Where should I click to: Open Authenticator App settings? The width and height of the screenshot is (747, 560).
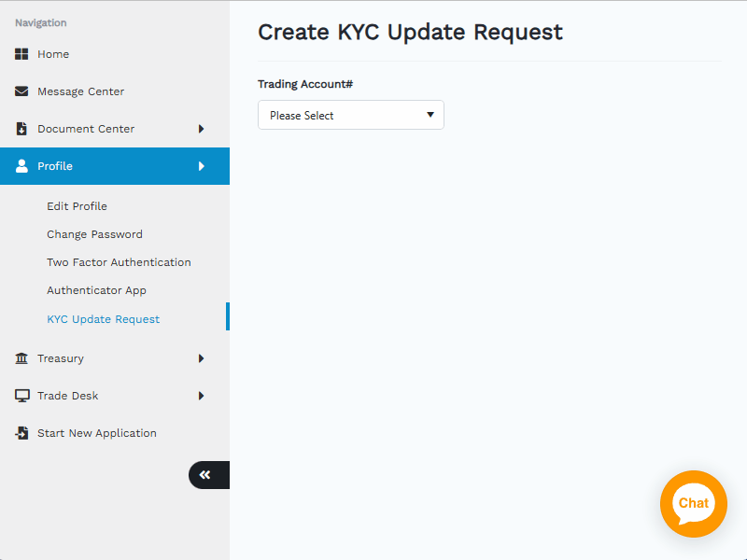pyautogui.click(x=96, y=290)
